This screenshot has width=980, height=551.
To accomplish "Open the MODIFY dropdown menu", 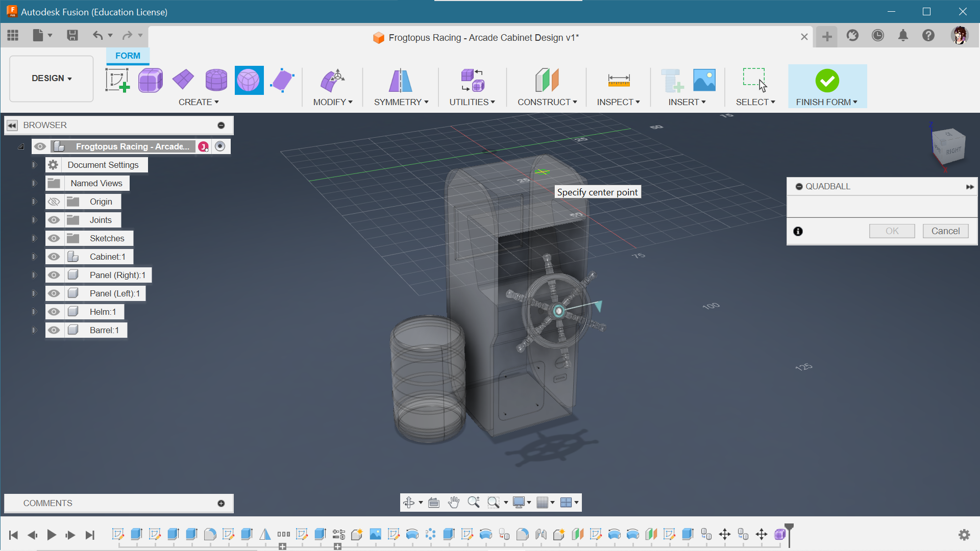I will tap(332, 102).
